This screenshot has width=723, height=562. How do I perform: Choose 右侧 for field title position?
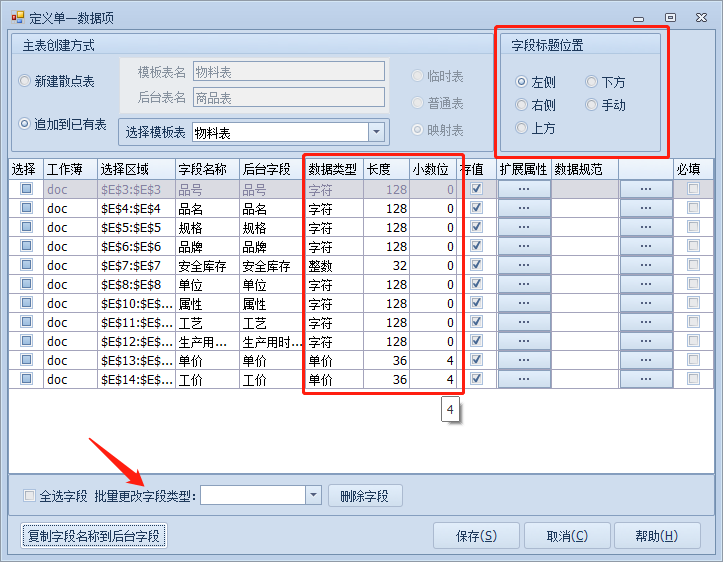click(x=521, y=105)
